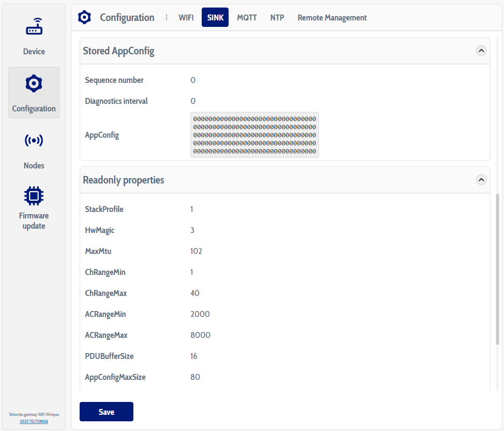This screenshot has height=431, width=504.
Task: Select the SINK tab
Action: [215, 17]
